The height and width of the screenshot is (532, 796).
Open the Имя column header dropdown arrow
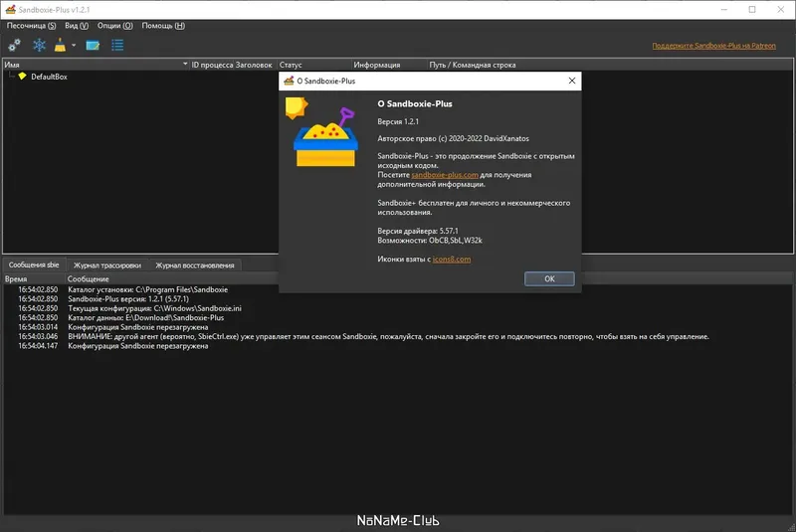[x=185, y=65]
